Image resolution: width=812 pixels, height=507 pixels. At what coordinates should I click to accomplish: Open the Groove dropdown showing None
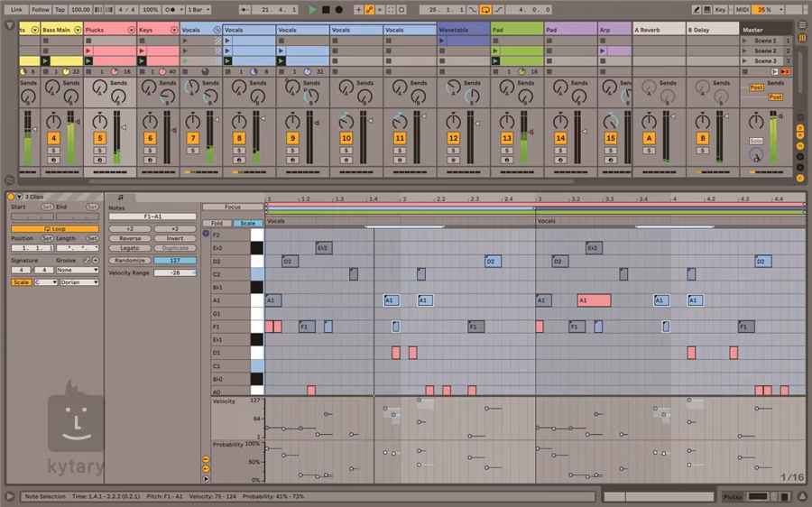[76, 270]
